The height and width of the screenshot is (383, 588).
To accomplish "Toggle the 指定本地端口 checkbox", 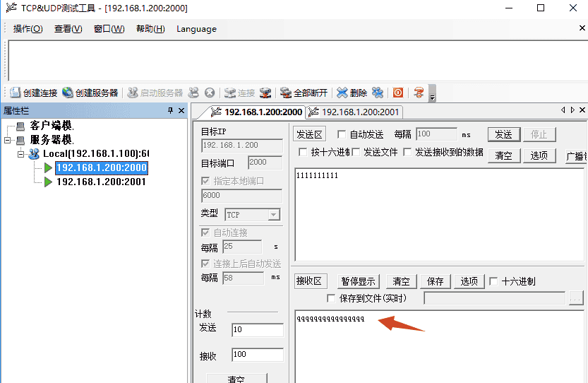I will 205,181.
